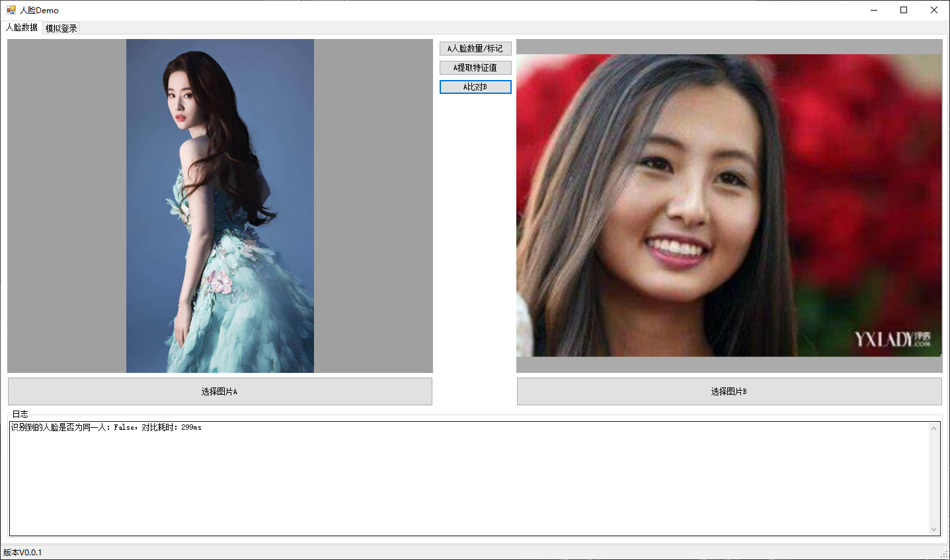Screen dimensions: 950x560
Task: Click inside the 日志 log text box
Action: click(x=469, y=479)
